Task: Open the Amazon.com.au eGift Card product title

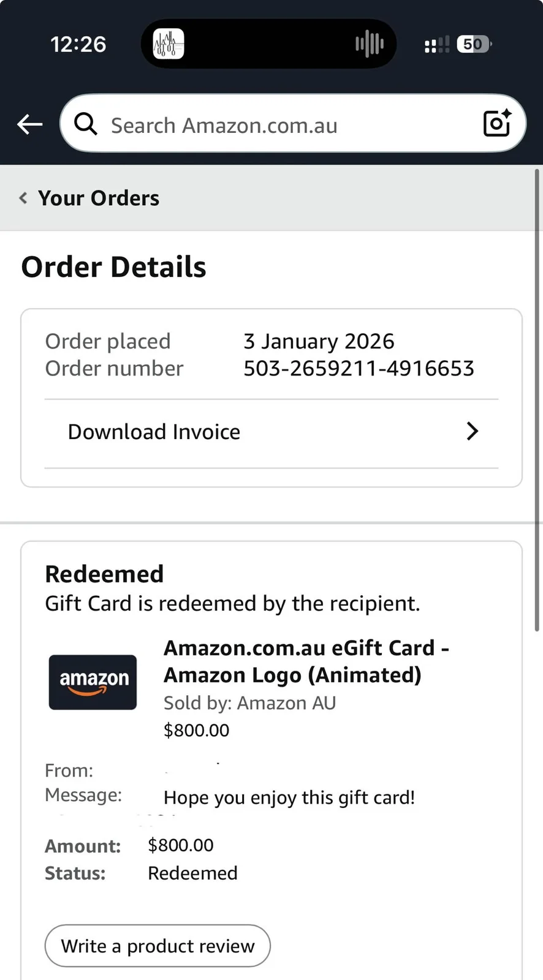Action: (306, 661)
